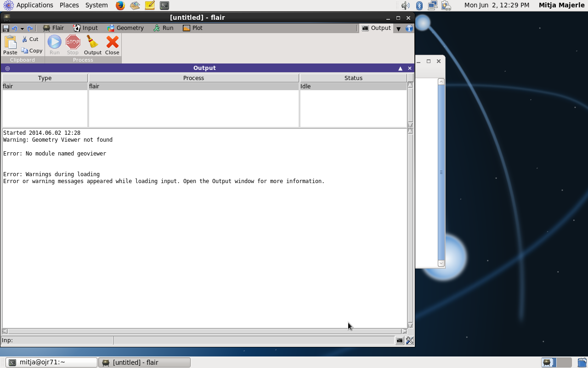Click the Paste clipboard icon

[x=10, y=45]
